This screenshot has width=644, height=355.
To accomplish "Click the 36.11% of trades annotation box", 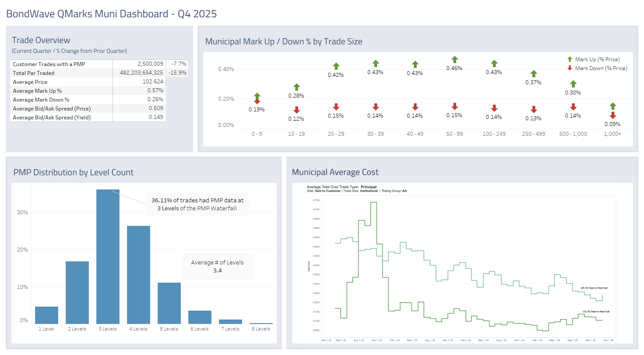I will tap(197, 204).
